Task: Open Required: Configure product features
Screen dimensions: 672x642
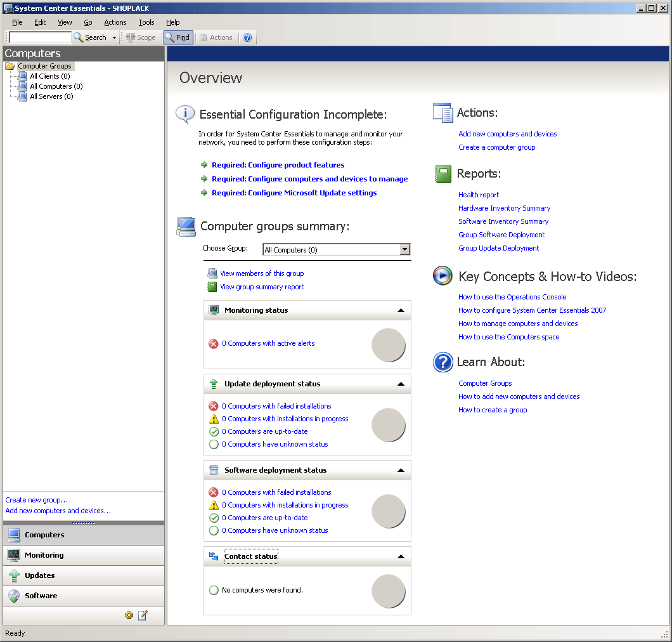Action: tap(278, 165)
